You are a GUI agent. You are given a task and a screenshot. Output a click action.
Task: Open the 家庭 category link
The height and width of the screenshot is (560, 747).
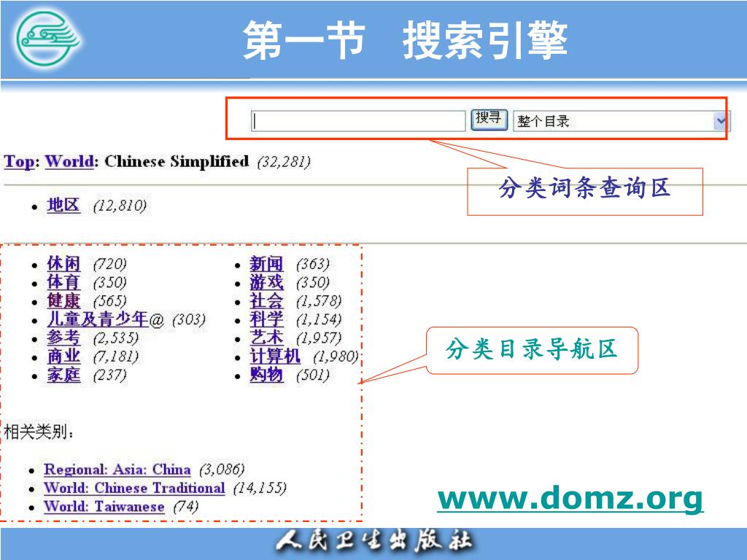(63, 375)
